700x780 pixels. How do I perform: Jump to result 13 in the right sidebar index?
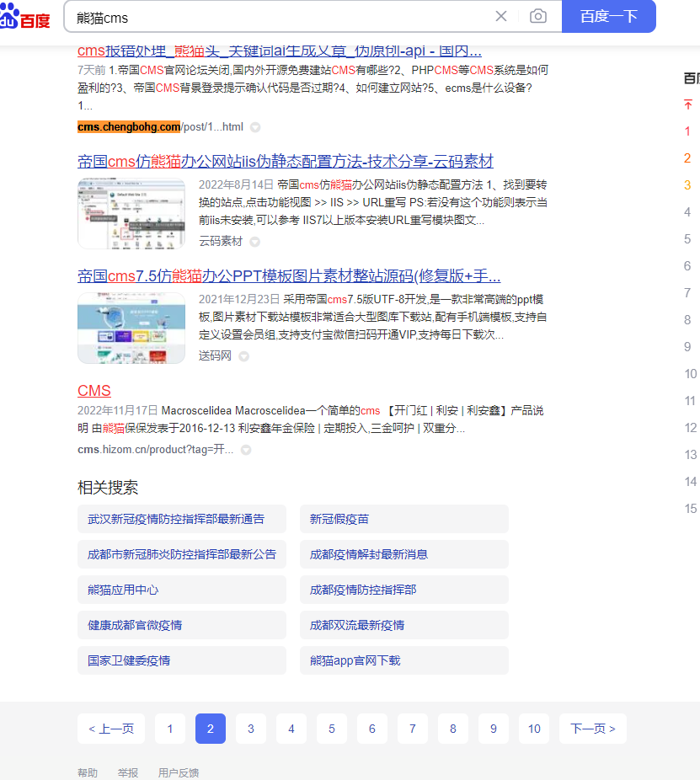[x=691, y=455]
